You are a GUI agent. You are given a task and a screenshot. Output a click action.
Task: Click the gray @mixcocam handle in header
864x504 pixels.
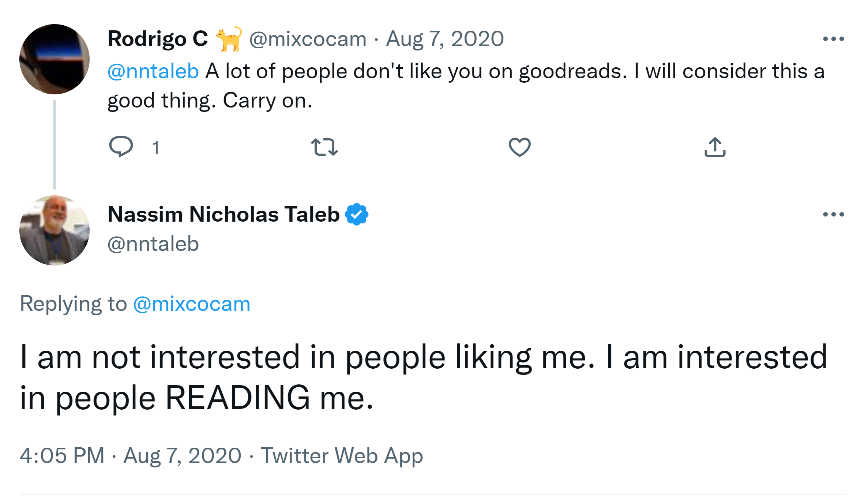(308, 39)
